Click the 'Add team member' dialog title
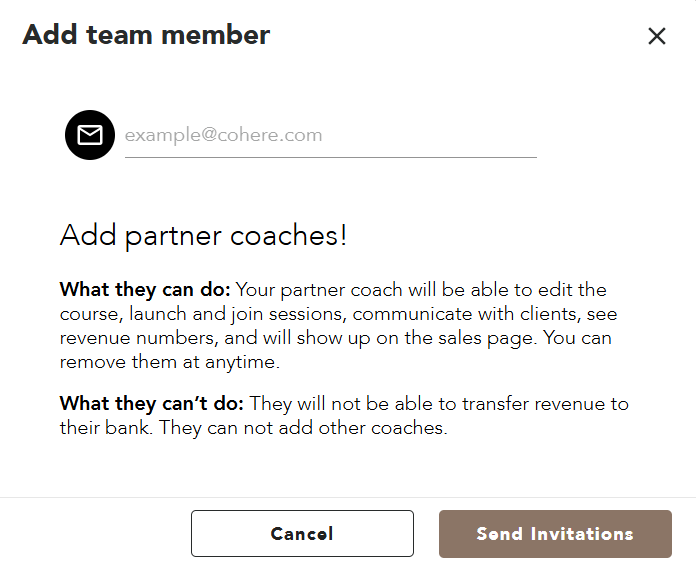 click(x=146, y=35)
